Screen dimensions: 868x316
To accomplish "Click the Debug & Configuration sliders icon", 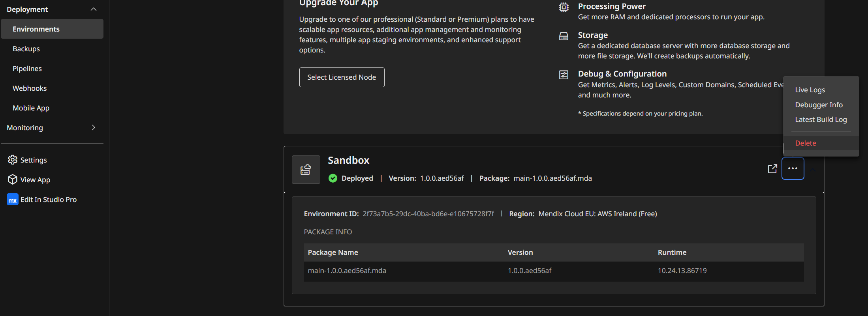I will tap(564, 75).
